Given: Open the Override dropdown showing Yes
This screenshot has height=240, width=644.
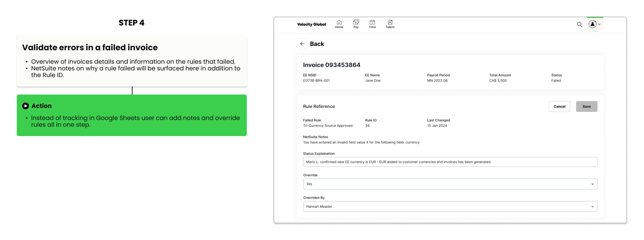Looking at the screenshot, I should 450,184.
